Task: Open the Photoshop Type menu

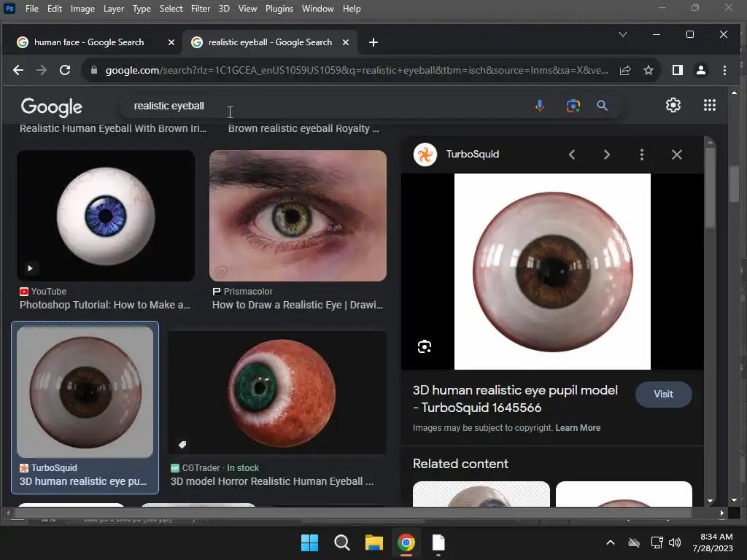Action: [142, 9]
